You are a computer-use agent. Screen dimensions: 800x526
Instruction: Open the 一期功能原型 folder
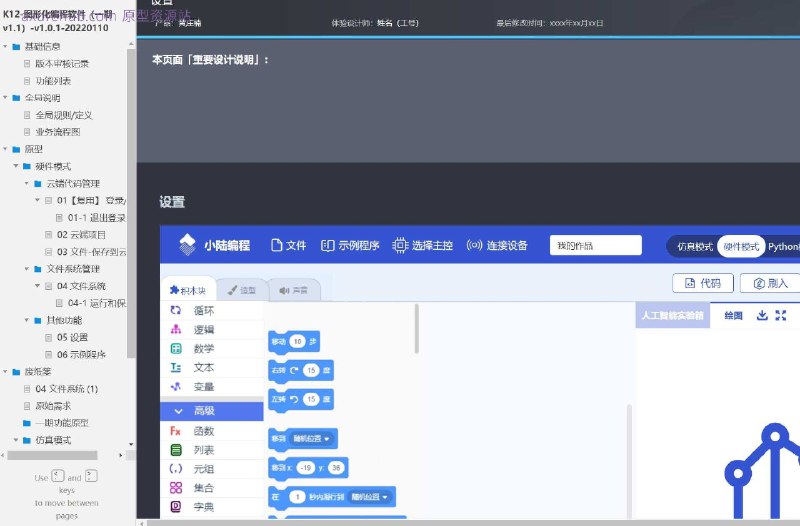click(x=62, y=423)
